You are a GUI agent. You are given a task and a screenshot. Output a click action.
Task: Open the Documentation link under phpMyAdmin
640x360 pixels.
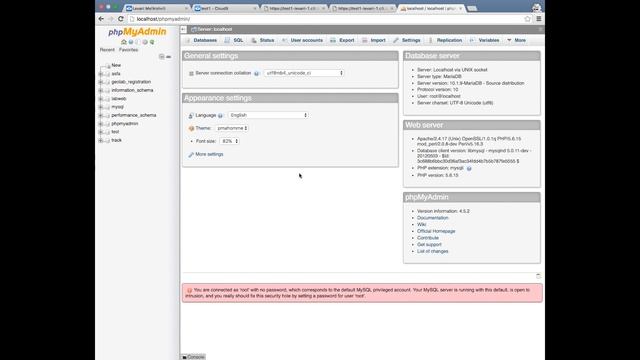point(432,218)
